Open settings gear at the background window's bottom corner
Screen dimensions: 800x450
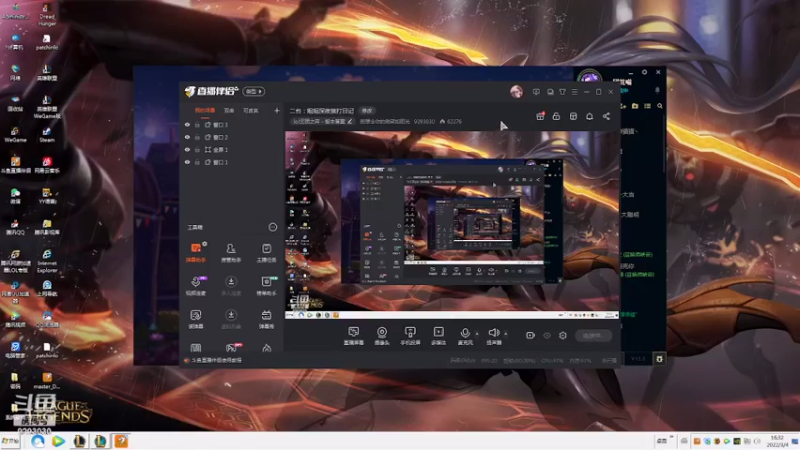(x=659, y=359)
